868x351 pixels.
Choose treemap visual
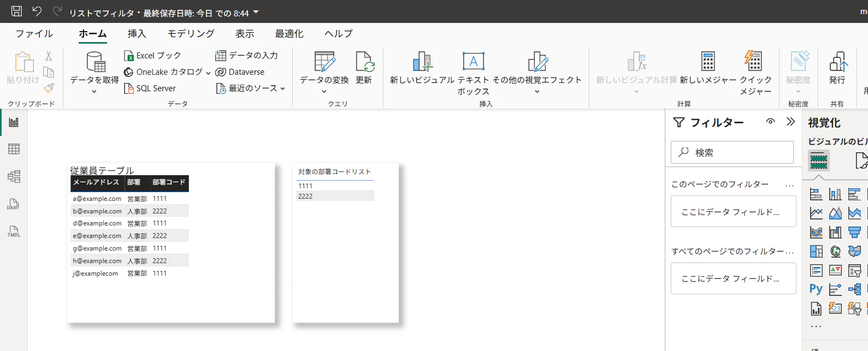click(x=816, y=251)
